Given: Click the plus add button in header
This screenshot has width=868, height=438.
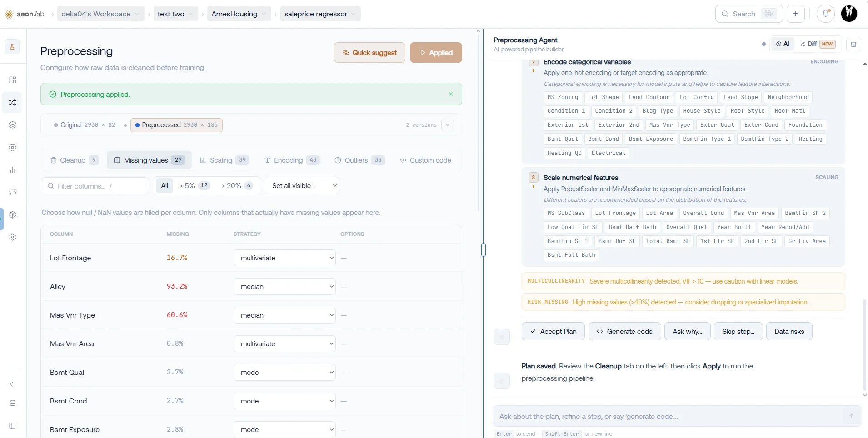Looking at the screenshot, I should [x=796, y=14].
